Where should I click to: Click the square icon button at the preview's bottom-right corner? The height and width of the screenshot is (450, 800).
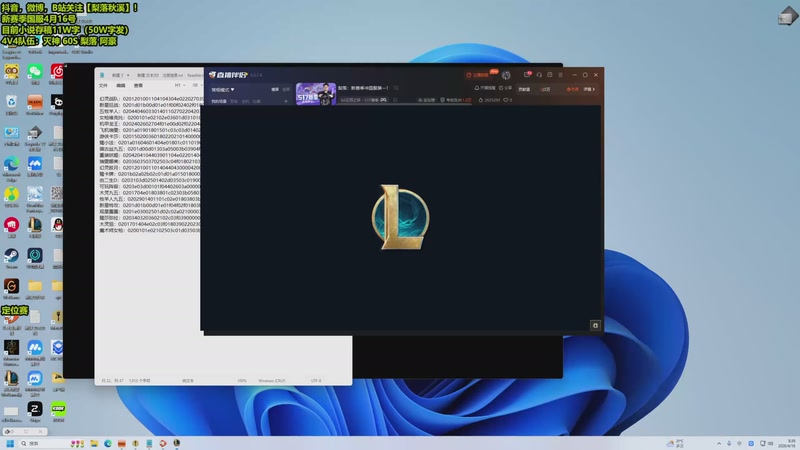click(x=595, y=325)
